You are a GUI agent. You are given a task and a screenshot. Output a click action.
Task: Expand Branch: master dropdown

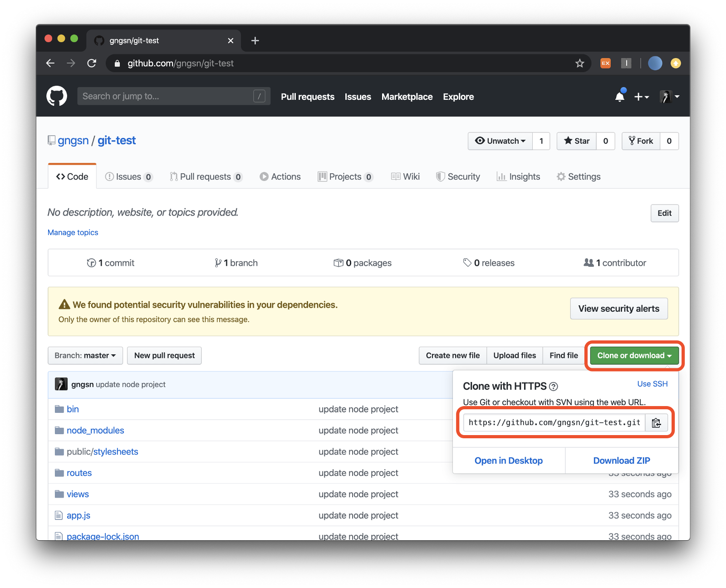tap(85, 356)
